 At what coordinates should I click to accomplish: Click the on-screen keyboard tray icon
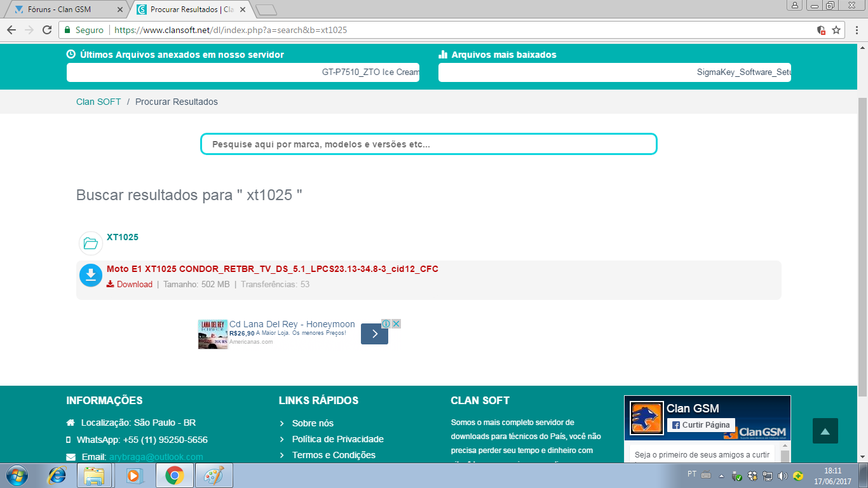[706, 475]
